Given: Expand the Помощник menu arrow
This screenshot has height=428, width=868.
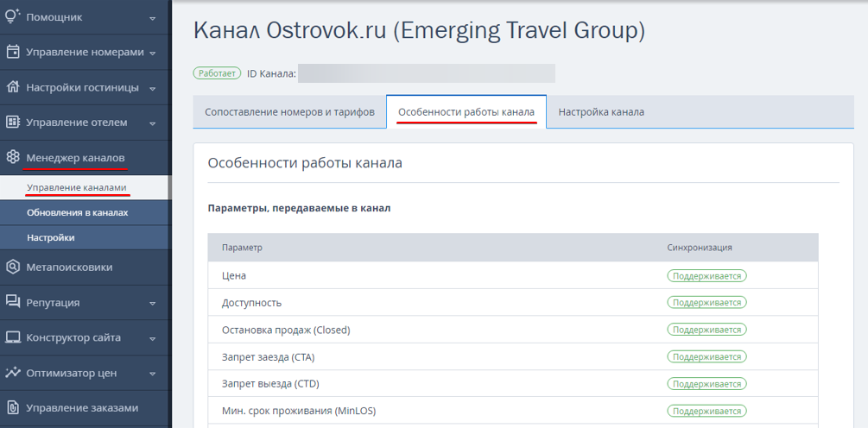Looking at the screenshot, I should (153, 18).
